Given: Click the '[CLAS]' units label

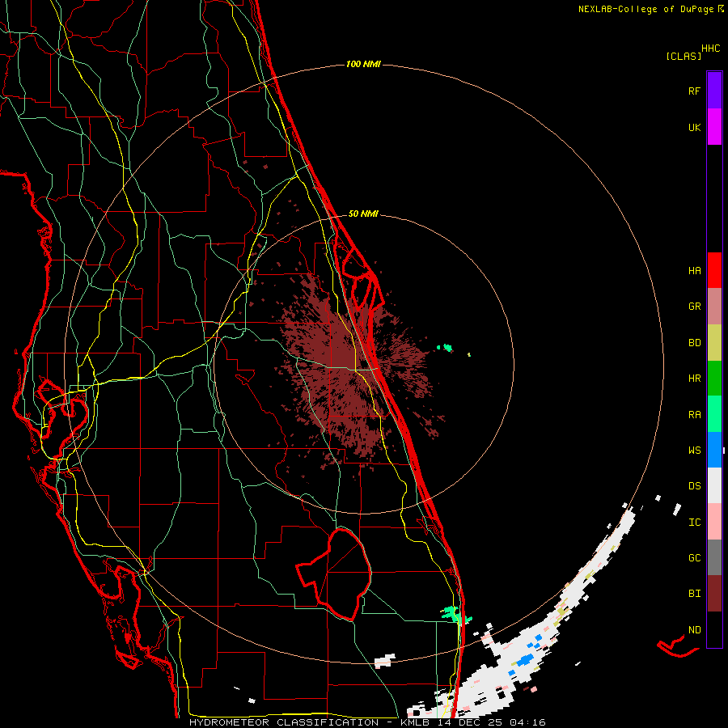Looking at the screenshot, I should coord(684,56).
